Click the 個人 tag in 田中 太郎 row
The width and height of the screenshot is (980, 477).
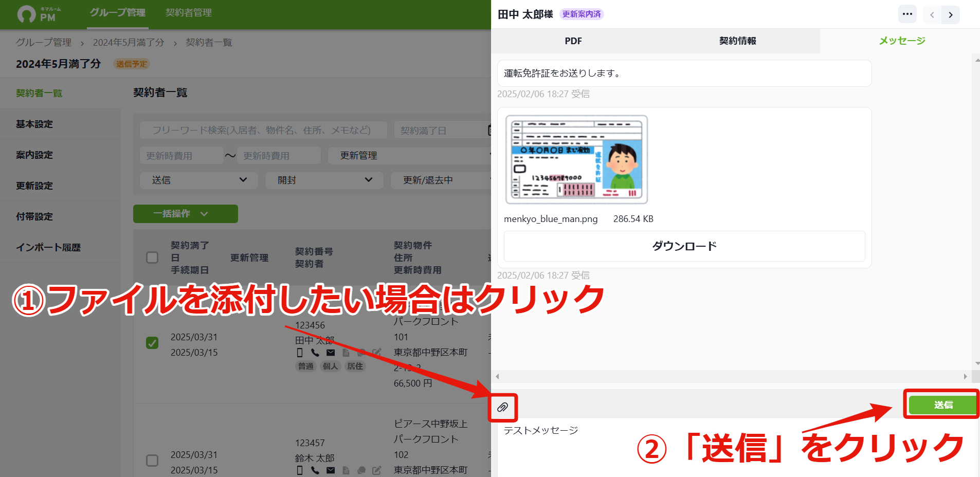[330, 366]
